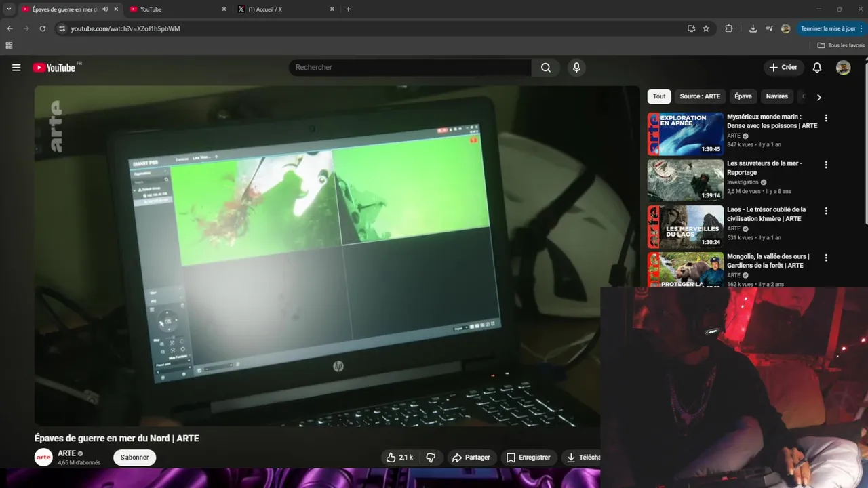Click the magnifier search button
The height and width of the screenshot is (488, 868).
pos(546,68)
